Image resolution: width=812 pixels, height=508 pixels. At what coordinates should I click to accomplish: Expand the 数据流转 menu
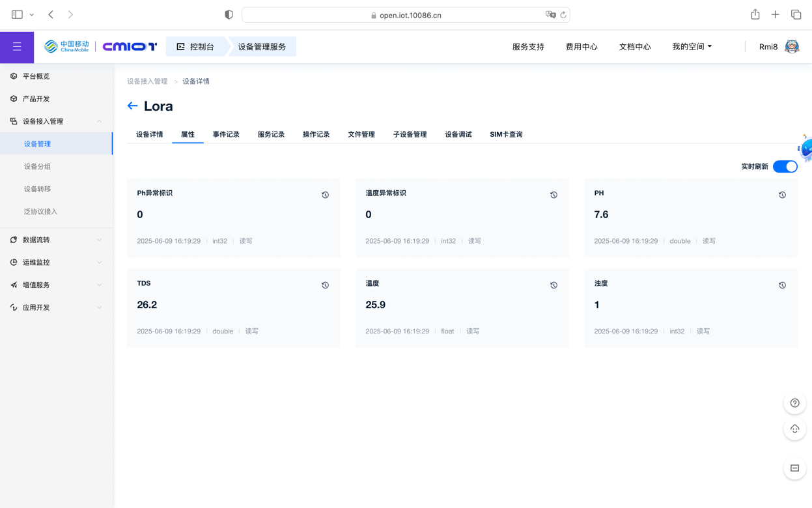(x=57, y=240)
